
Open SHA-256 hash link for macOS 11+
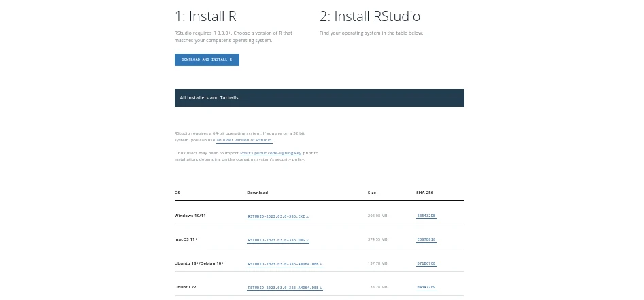[426, 239]
